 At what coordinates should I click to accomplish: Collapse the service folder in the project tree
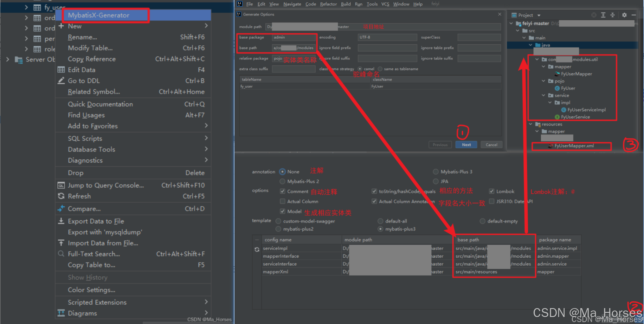544,95
